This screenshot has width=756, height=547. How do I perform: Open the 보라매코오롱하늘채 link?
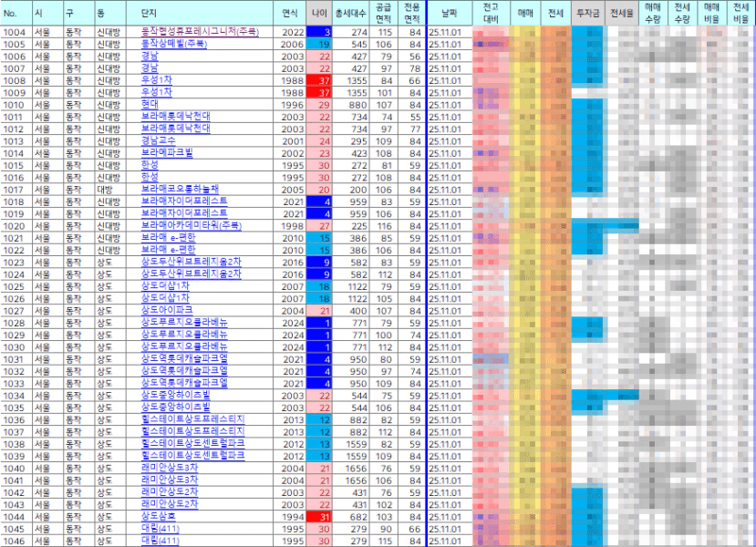pyautogui.click(x=180, y=189)
